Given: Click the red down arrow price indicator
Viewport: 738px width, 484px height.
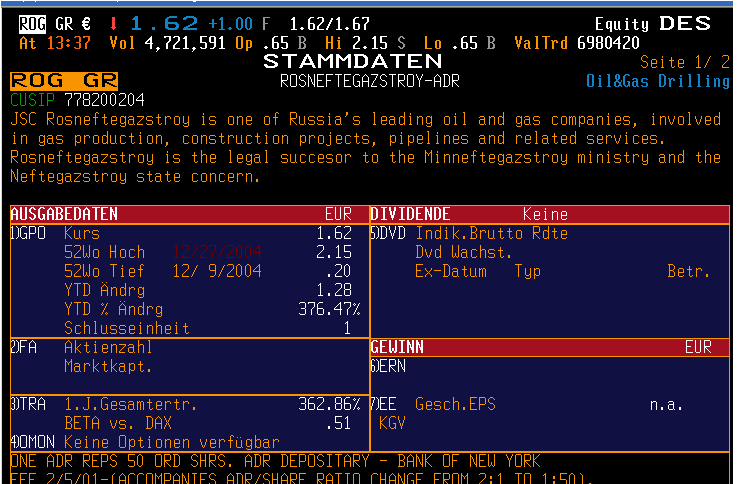Looking at the screenshot, I should (113, 24).
